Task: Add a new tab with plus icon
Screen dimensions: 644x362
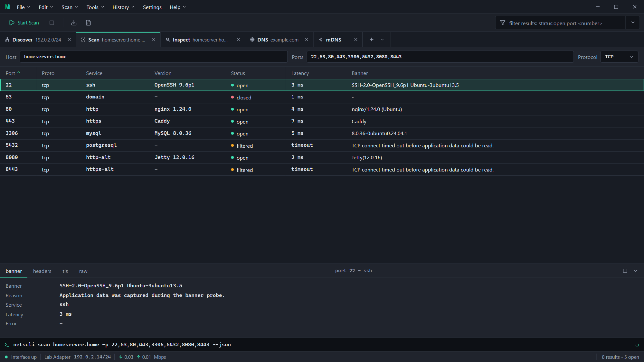Action: pyautogui.click(x=371, y=39)
